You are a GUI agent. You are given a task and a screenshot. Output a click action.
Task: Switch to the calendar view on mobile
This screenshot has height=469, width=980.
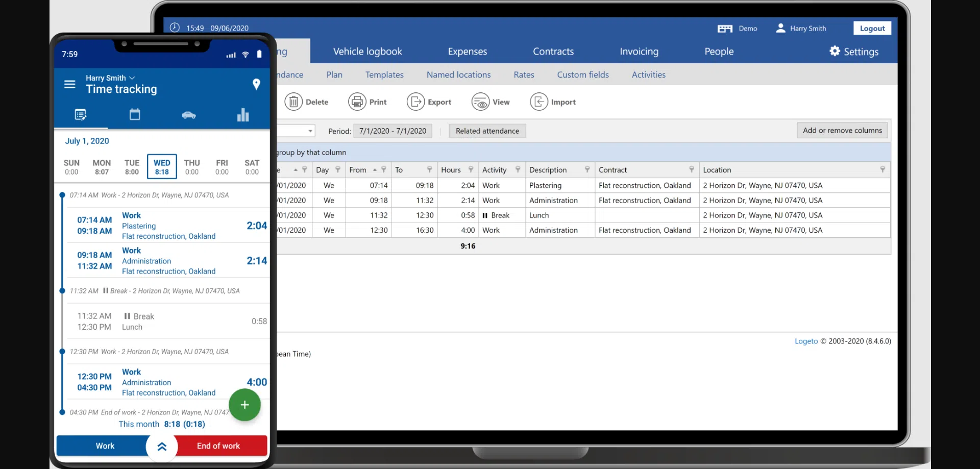pos(135,114)
